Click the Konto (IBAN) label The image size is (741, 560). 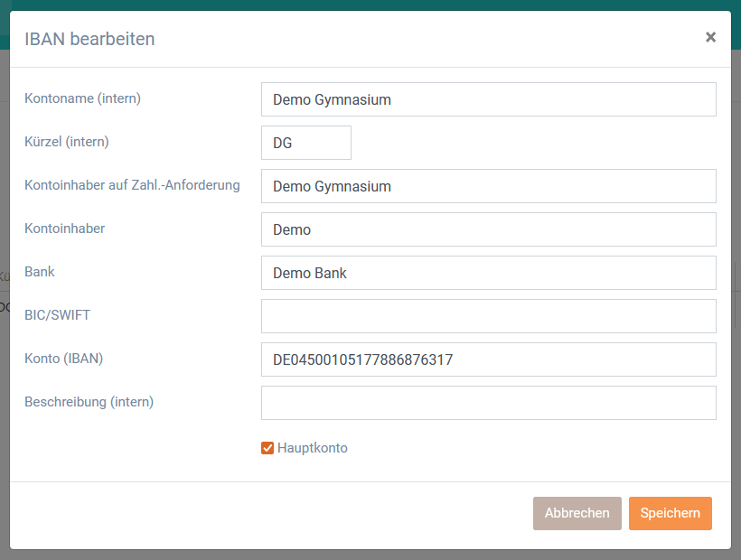[x=64, y=359]
